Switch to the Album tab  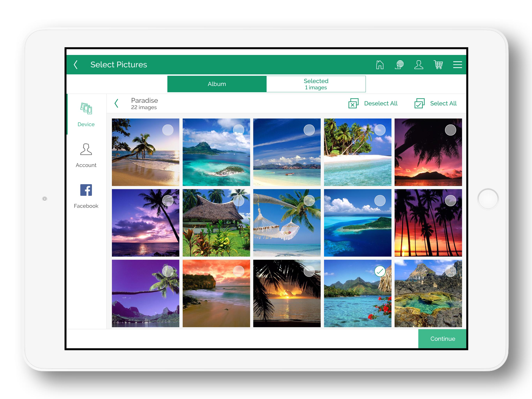[217, 84]
